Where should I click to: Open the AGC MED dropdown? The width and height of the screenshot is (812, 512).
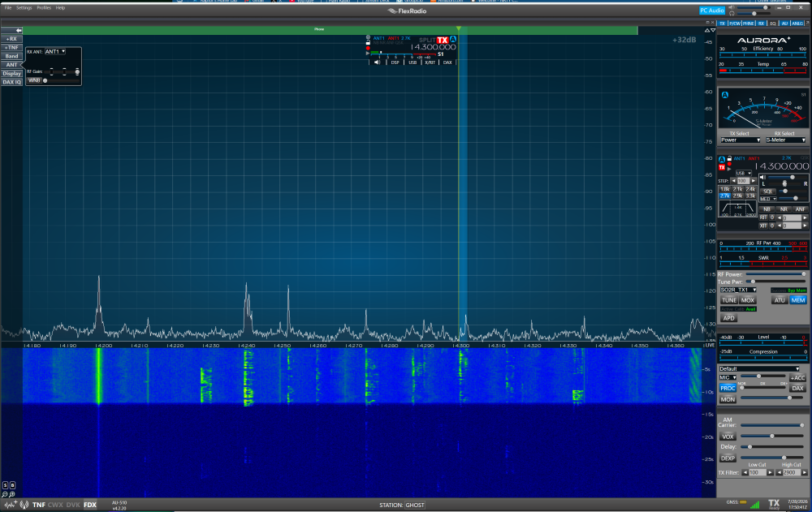coord(768,199)
